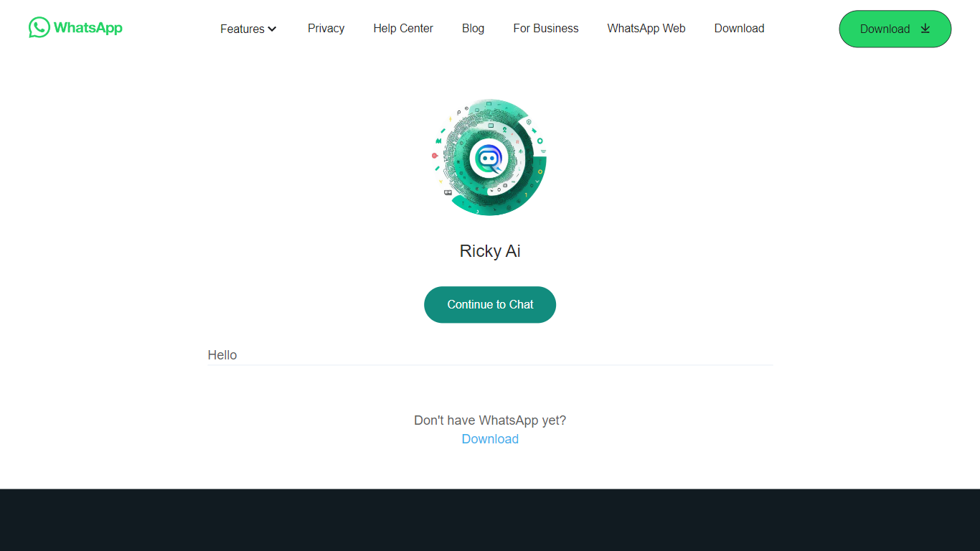Navigate to For Business

coord(546,29)
